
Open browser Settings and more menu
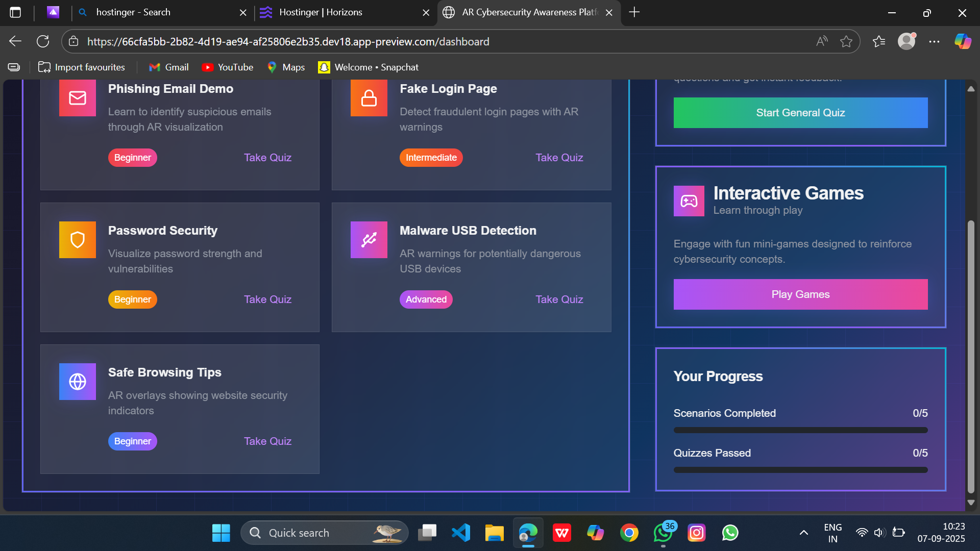(934, 42)
